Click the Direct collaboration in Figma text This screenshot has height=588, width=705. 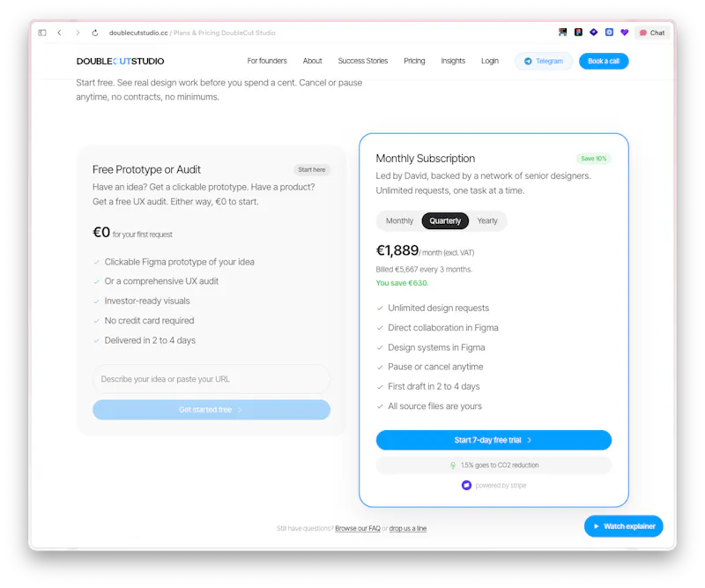point(443,328)
